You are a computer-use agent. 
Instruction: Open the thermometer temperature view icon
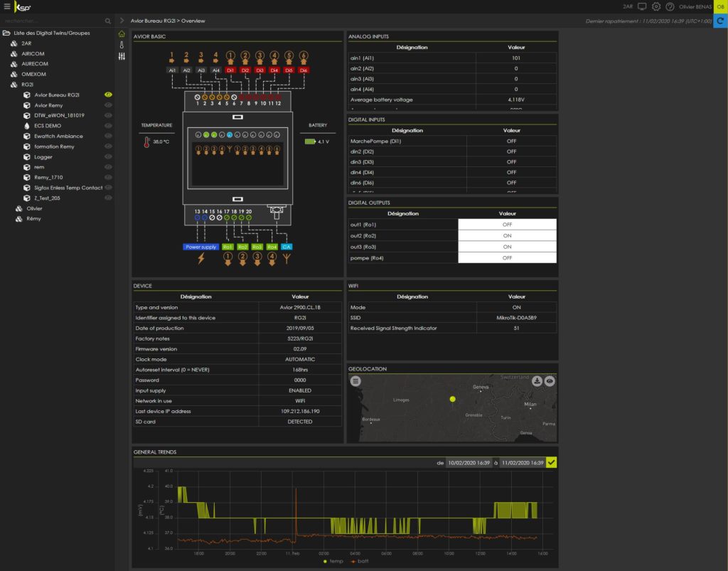coord(122,45)
